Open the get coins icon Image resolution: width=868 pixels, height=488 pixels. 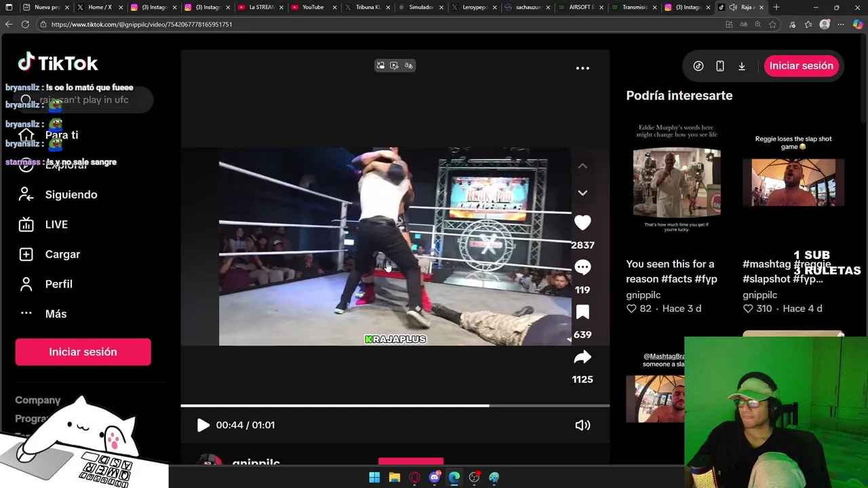[x=698, y=66]
